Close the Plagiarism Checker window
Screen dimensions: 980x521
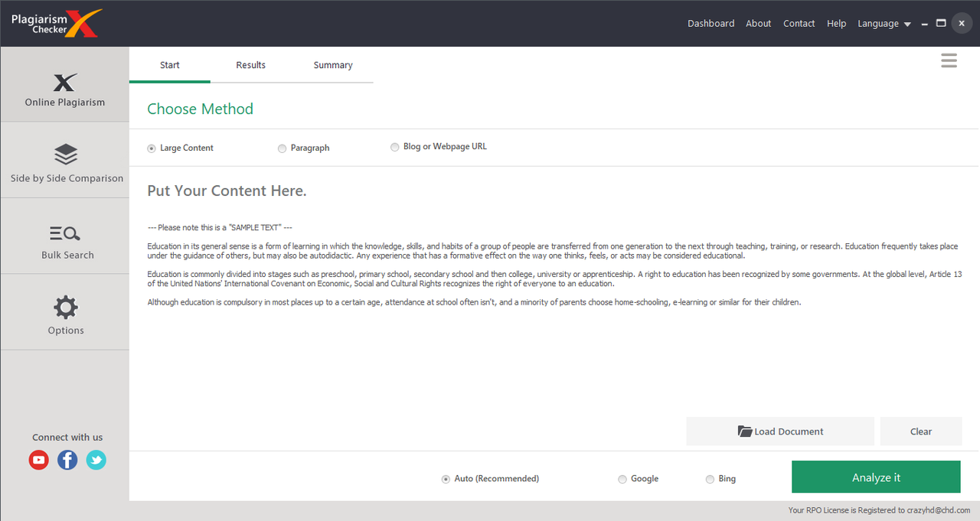click(962, 24)
